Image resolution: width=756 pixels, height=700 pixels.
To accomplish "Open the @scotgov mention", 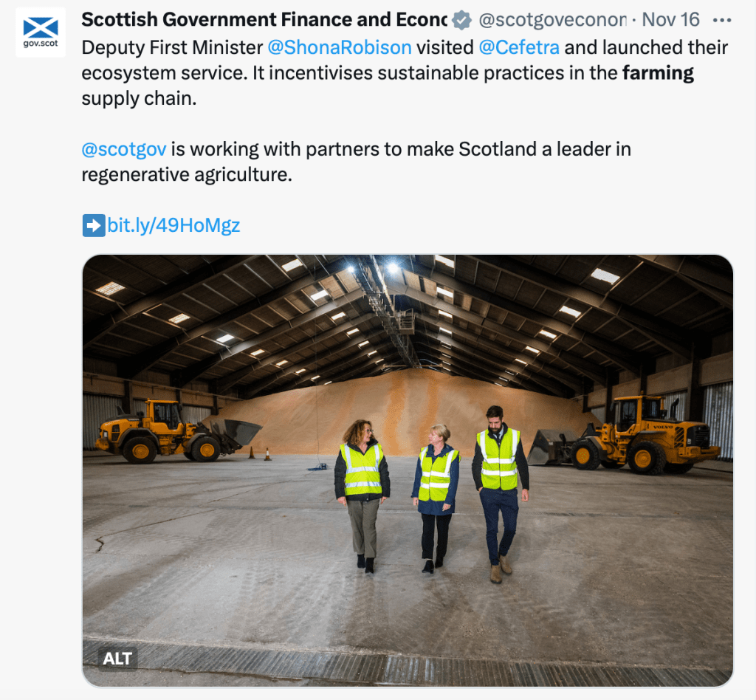I will (x=124, y=149).
